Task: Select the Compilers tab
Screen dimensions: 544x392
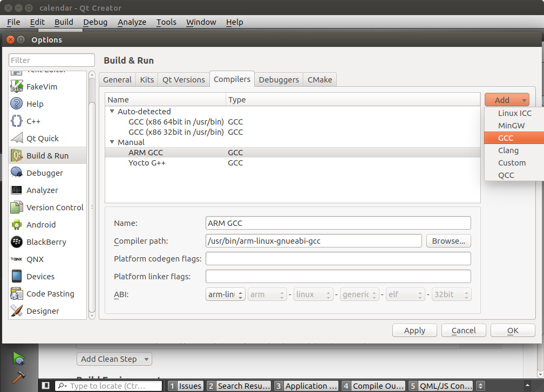Action: coord(232,79)
